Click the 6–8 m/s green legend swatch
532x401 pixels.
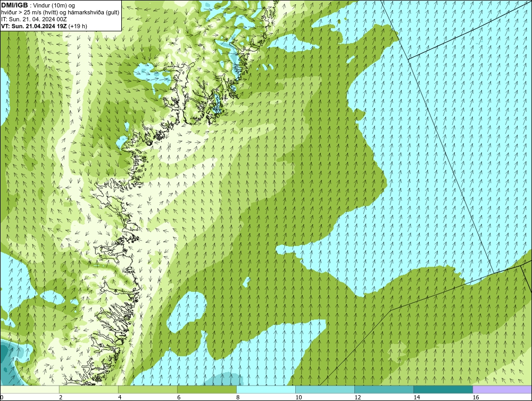point(207,389)
